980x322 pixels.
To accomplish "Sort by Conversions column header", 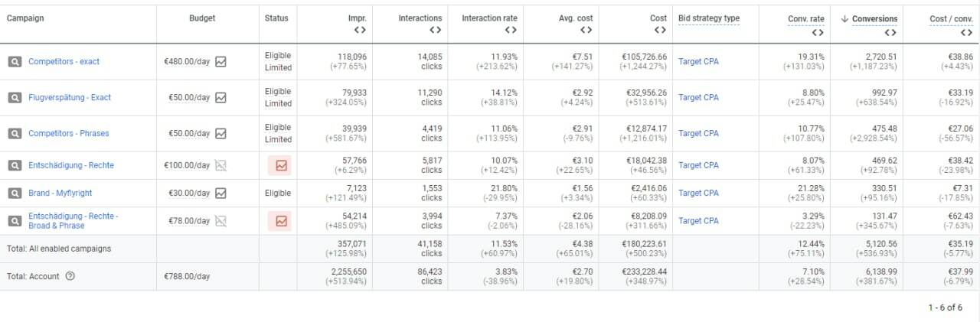I will pos(874,18).
